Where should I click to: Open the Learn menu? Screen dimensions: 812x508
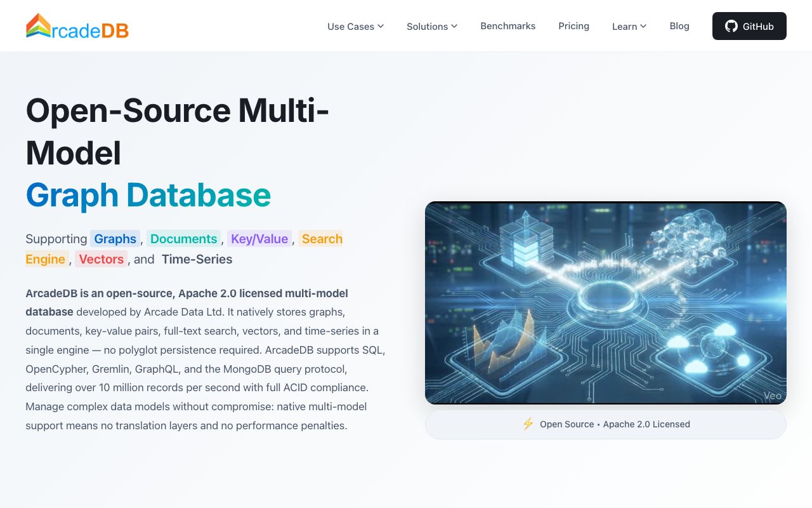coord(629,26)
